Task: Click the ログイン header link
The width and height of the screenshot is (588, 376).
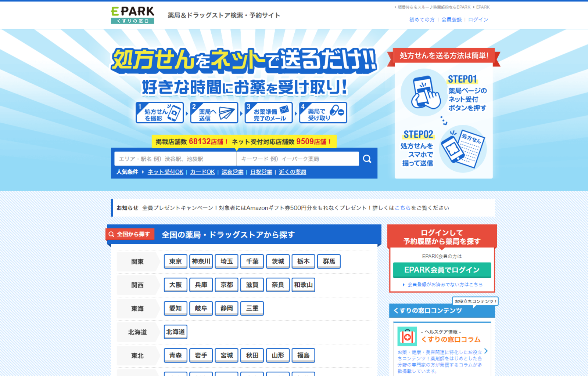Action: click(478, 20)
